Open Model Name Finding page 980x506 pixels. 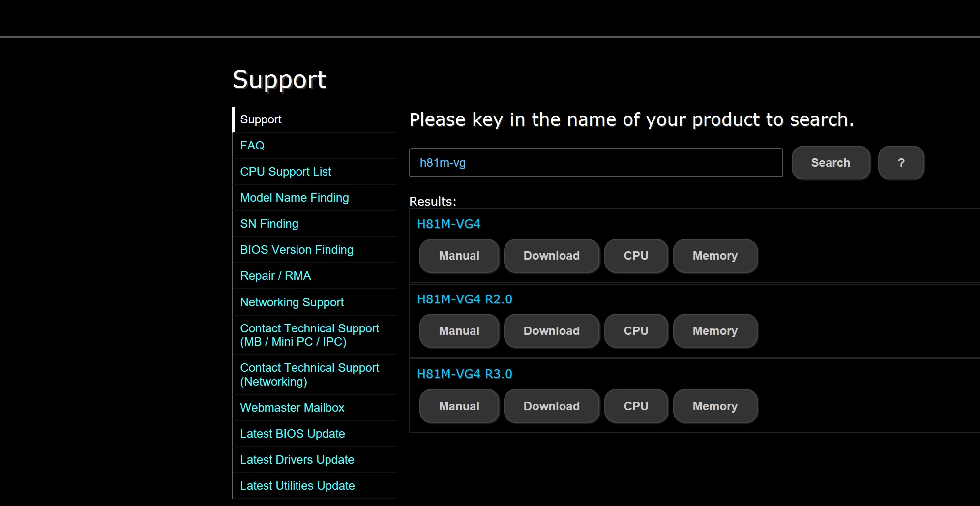[315, 198]
